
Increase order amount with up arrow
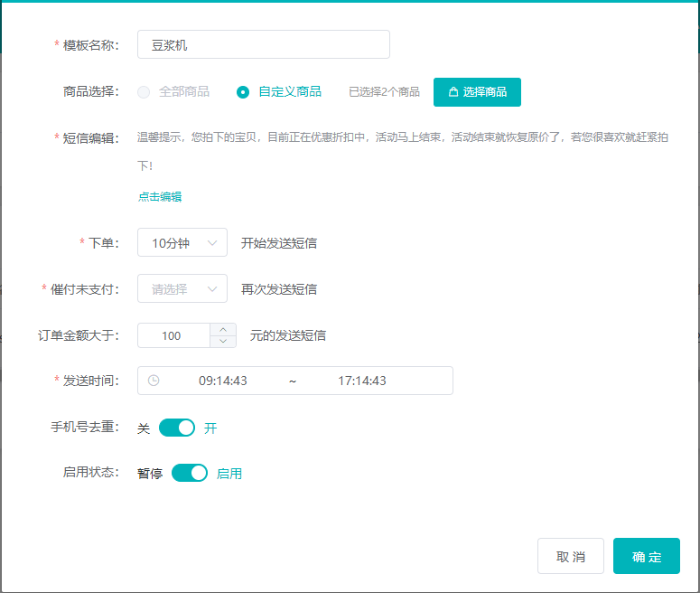click(x=223, y=329)
